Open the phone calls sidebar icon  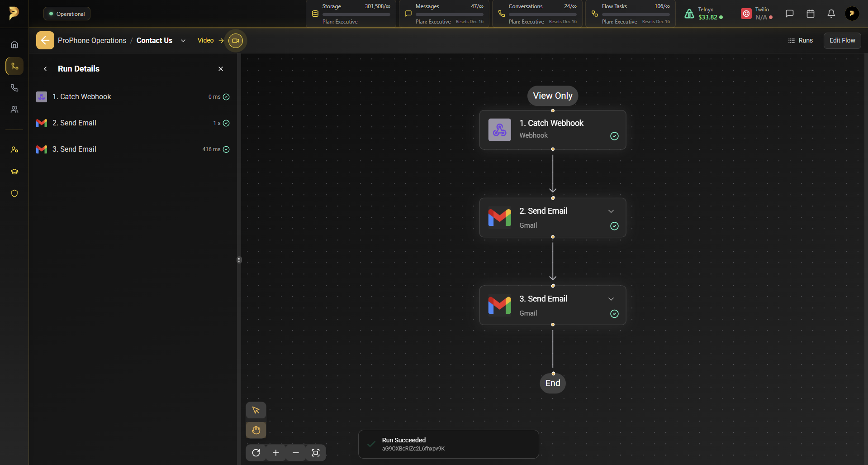[14, 88]
